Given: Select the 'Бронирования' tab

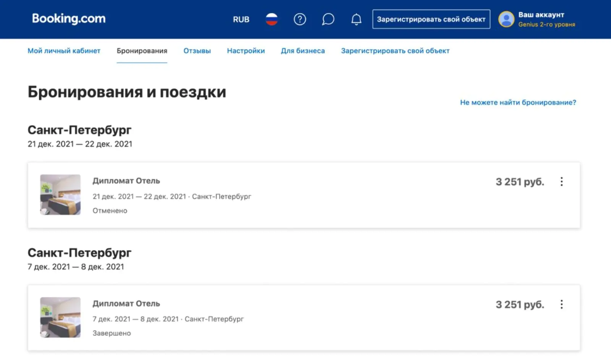Looking at the screenshot, I should point(142,51).
